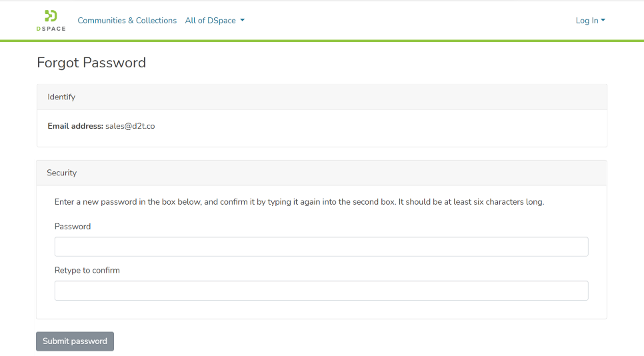The height and width of the screenshot is (356, 644).
Task: Click the green navbar divider line
Action: click(322, 41)
